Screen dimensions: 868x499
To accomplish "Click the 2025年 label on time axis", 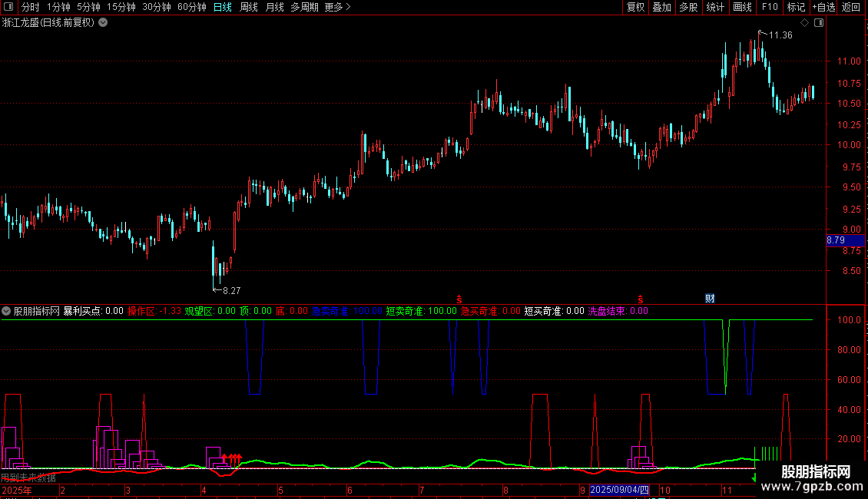I will [17, 490].
